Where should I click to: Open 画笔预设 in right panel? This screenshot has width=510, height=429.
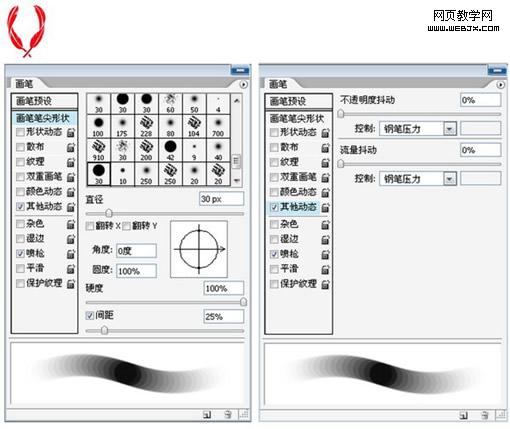299,101
